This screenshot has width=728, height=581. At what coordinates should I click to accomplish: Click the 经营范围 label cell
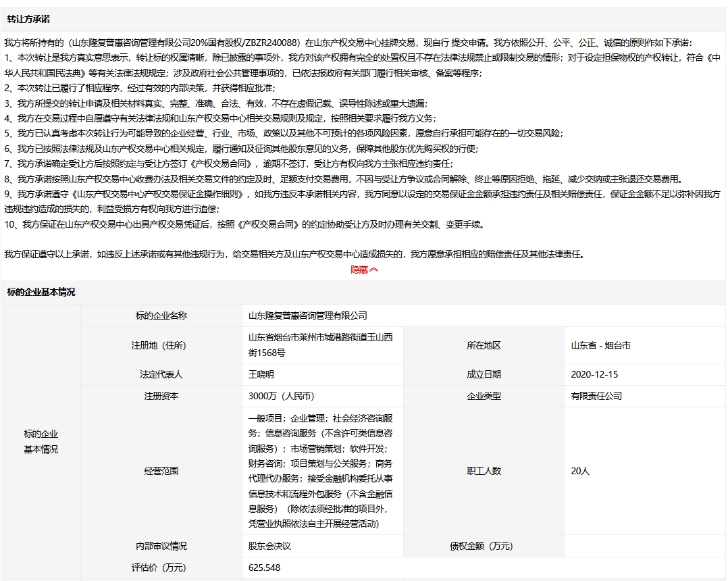point(161,471)
